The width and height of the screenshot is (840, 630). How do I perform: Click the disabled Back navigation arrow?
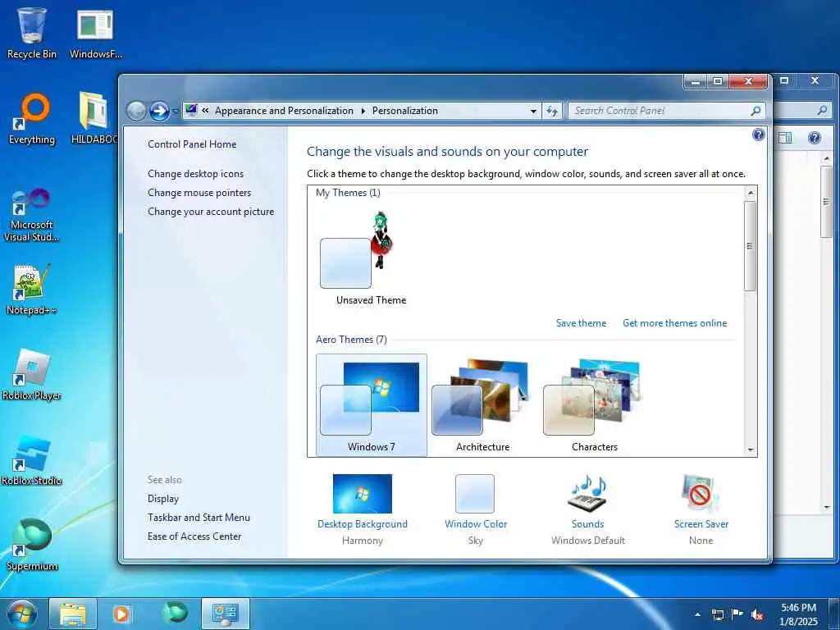coord(137,111)
